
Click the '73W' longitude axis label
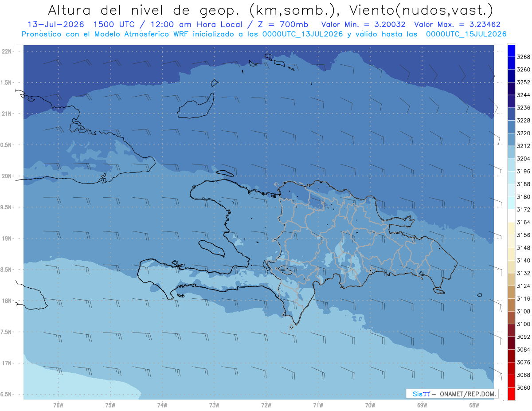[214, 405]
